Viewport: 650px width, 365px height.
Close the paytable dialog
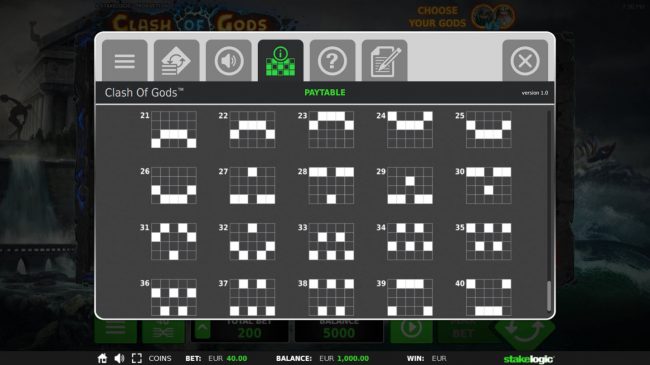tap(525, 61)
